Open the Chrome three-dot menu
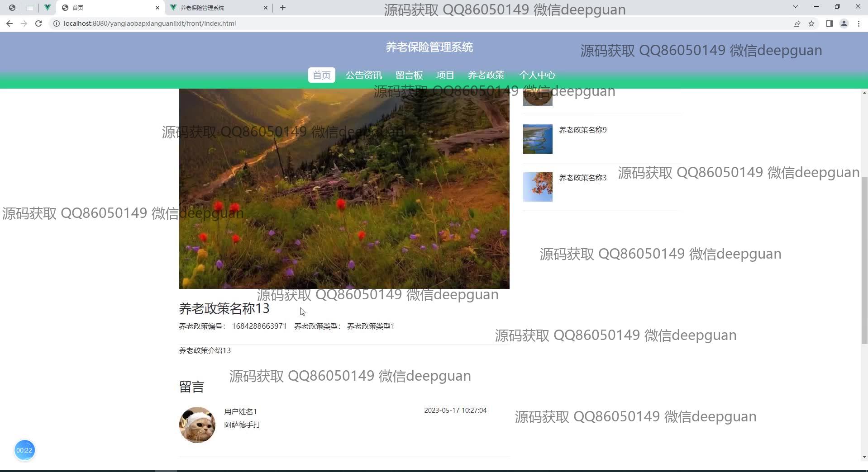Image resolution: width=868 pixels, height=472 pixels. [x=858, y=24]
